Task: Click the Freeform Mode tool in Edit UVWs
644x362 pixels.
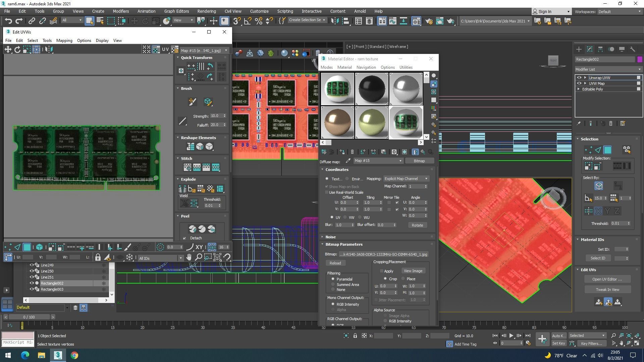Action: click(x=36, y=50)
